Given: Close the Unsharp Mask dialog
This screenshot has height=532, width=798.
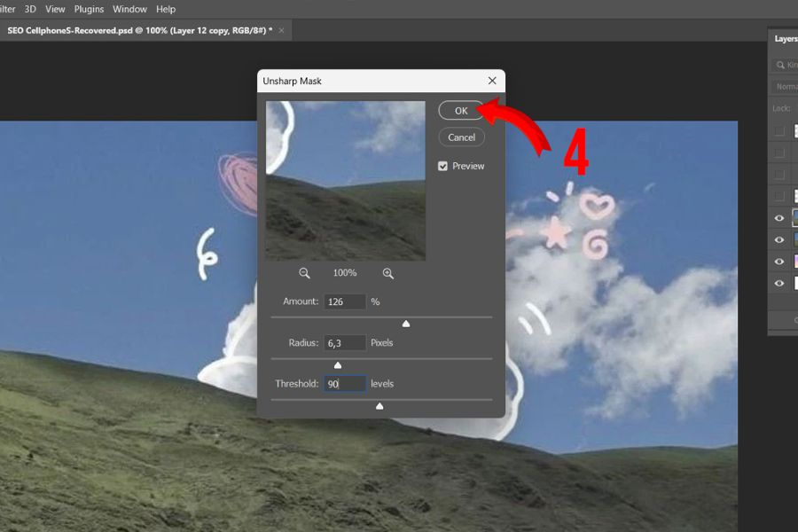Looking at the screenshot, I should tap(492, 81).
